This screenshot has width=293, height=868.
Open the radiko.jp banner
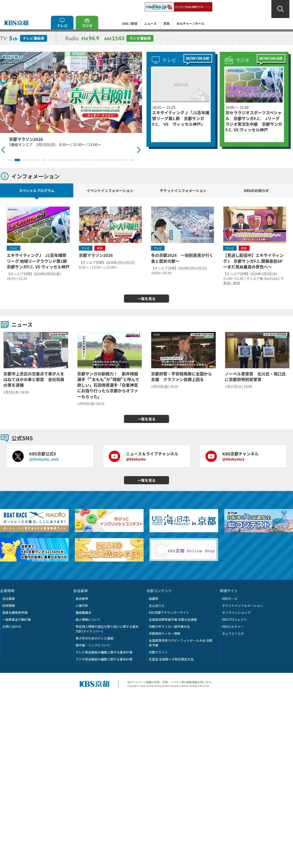click(178, 7)
